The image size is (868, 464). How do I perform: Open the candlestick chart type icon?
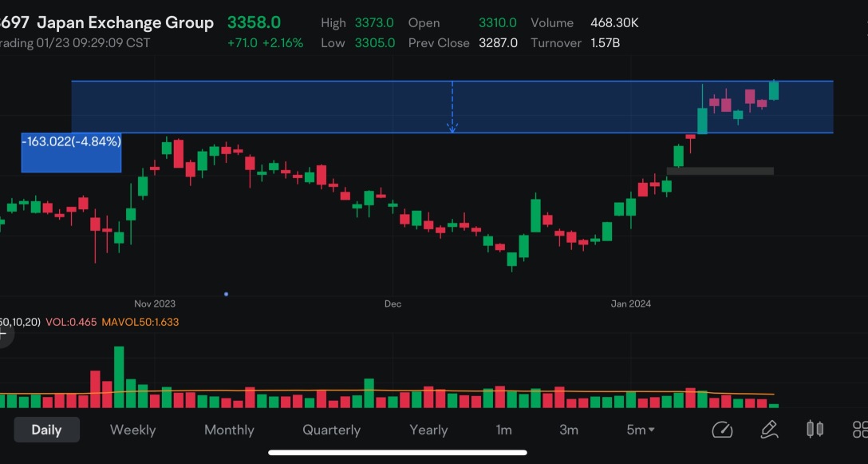tap(815, 430)
